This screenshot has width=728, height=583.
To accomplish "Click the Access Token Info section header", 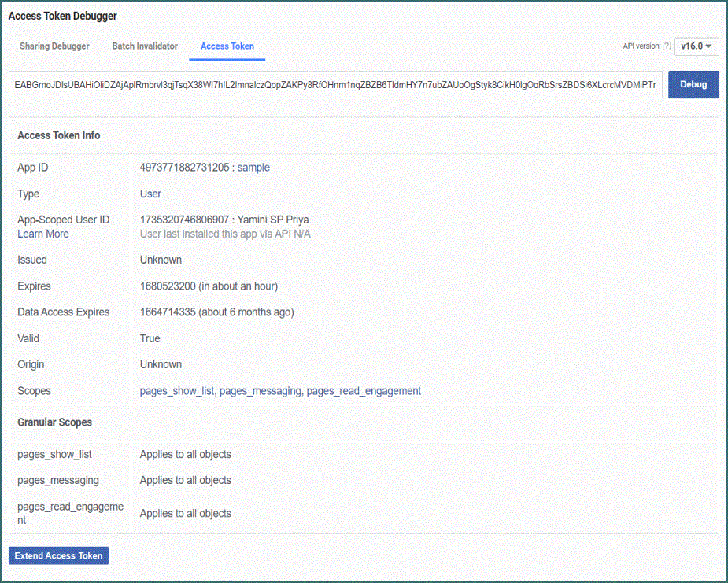I will click(x=59, y=135).
